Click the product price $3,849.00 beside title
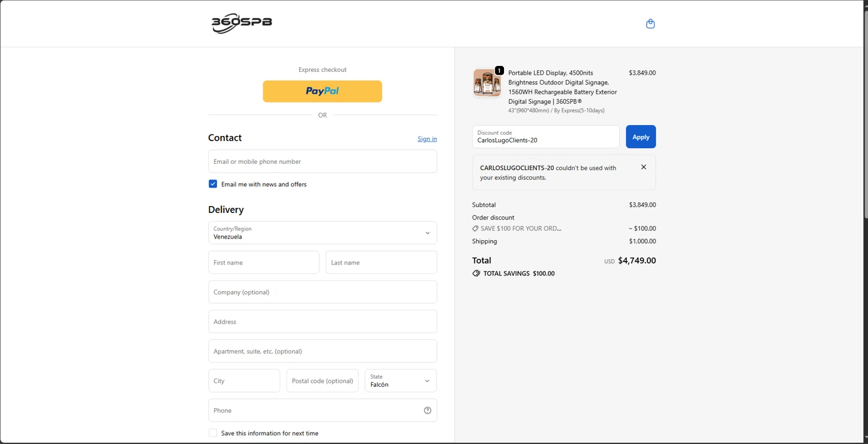The image size is (868, 444). 642,73
